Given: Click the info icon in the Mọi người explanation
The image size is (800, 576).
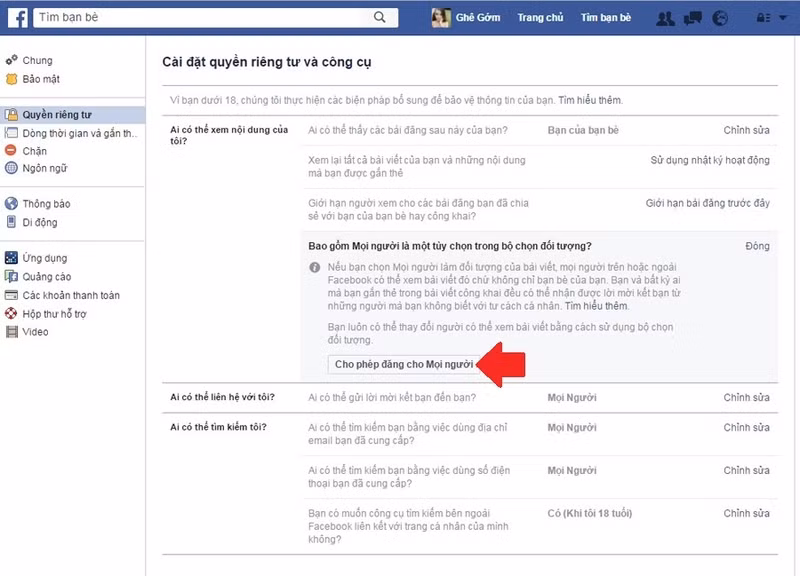Looking at the screenshot, I should 315,266.
